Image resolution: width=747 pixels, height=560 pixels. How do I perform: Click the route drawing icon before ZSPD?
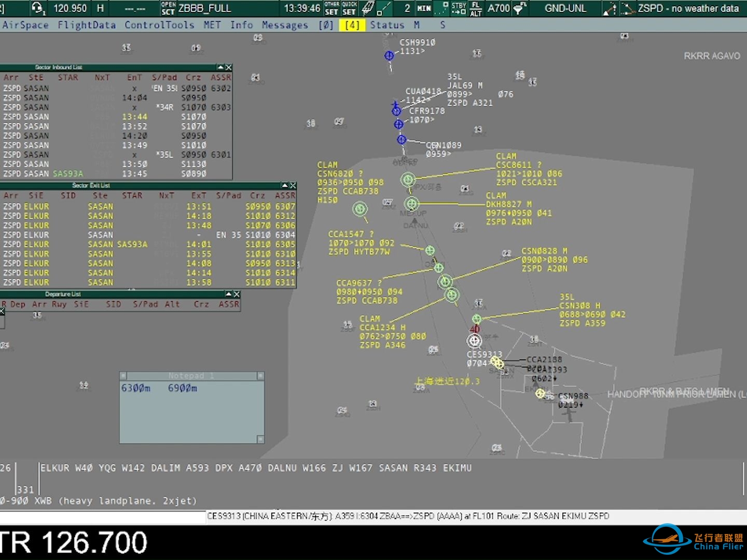point(628,8)
